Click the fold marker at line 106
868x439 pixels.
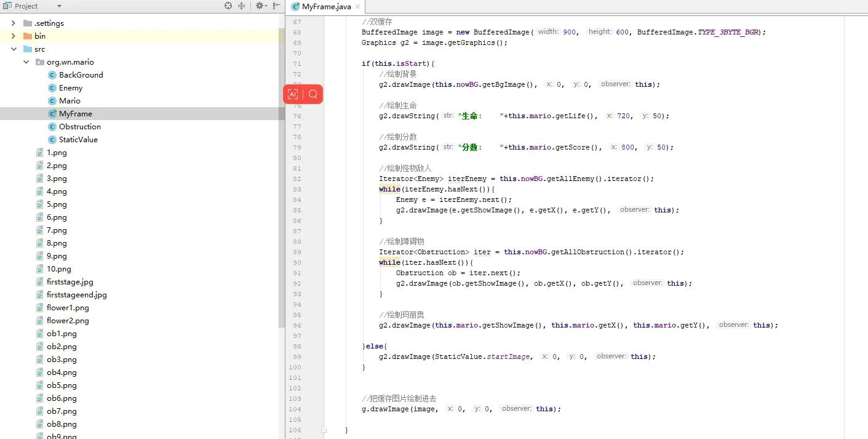tap(324, 430)
